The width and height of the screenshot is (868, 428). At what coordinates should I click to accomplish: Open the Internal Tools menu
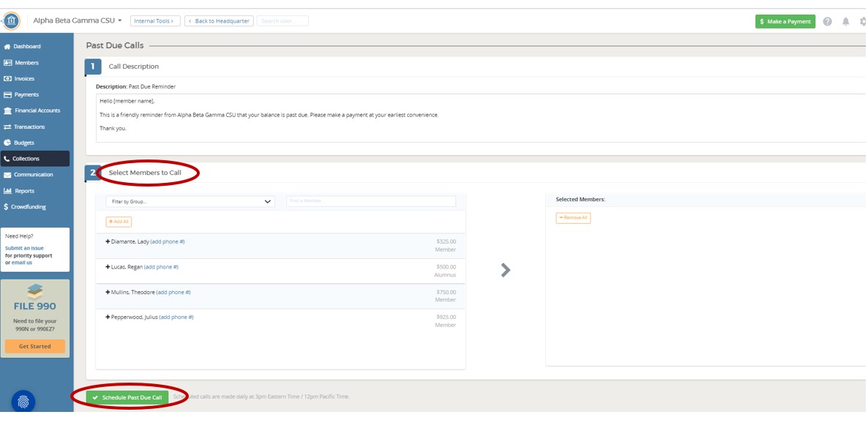coord(155,21)
